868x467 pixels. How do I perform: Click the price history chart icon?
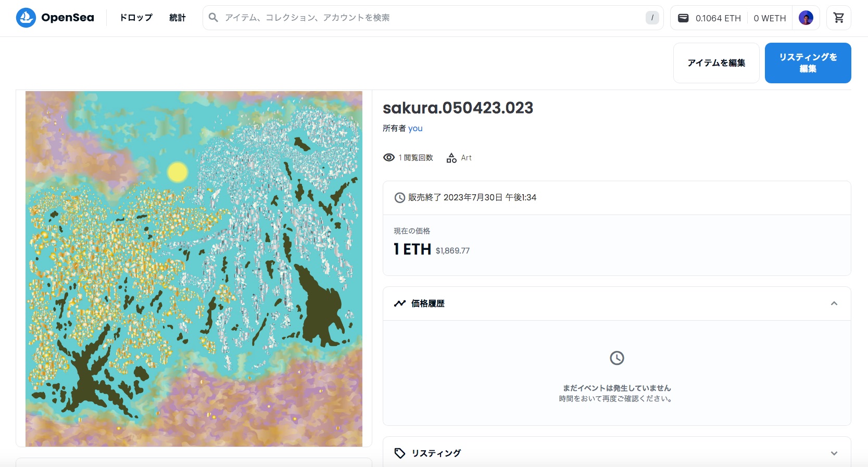(399, 304)
